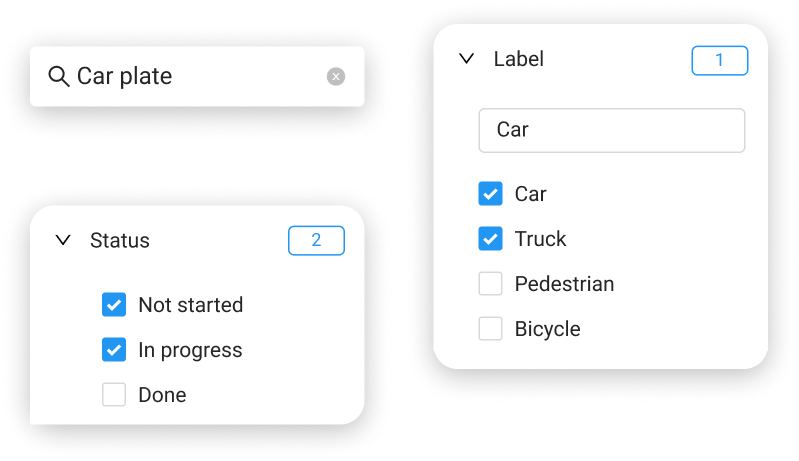Enable the Bicycle label checkbox
The width and height of the screenshot is (799, 461).
click(x=490, y=328)
